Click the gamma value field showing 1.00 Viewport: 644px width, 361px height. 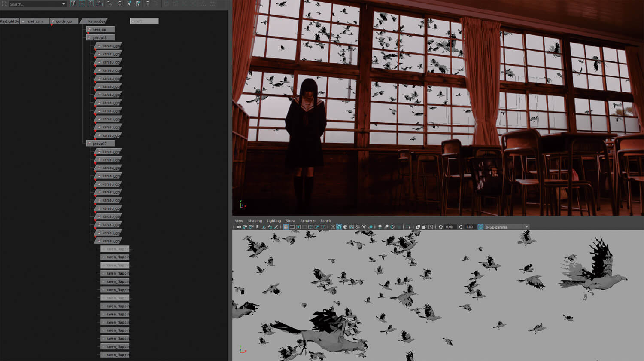[x=469, y=227]
